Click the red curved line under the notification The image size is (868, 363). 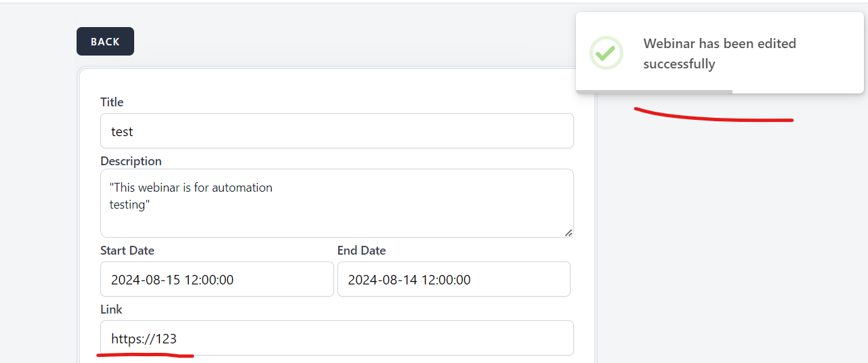coord(711,120)
